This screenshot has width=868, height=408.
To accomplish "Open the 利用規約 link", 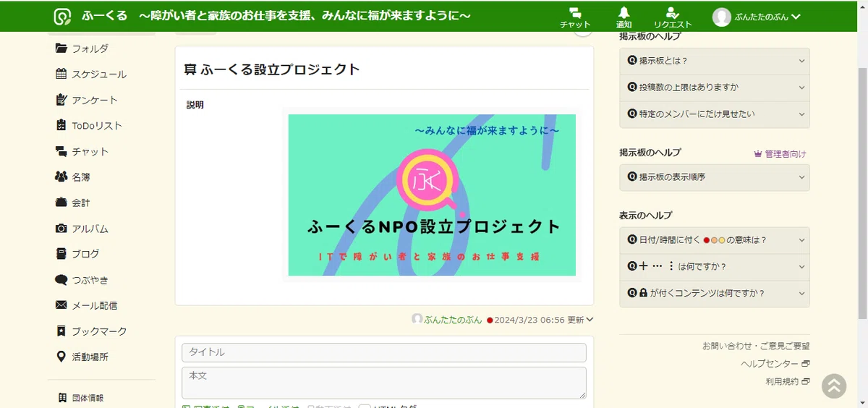I will point(788,381).
